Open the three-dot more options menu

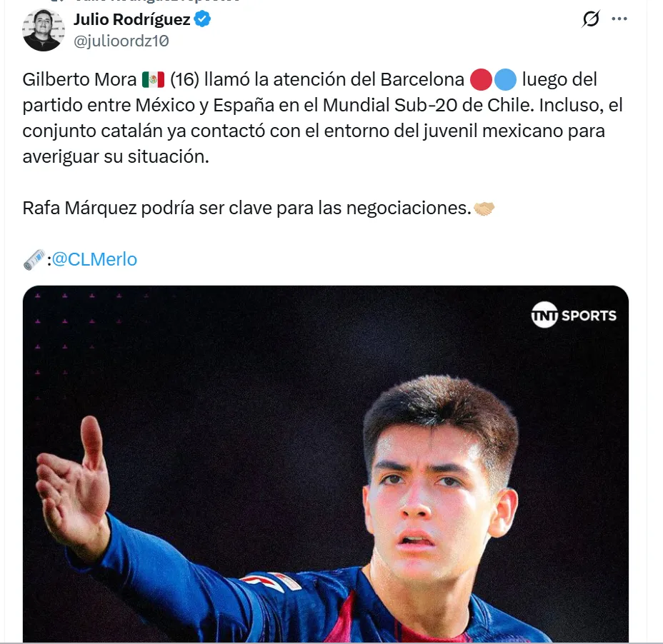tap(620, 19)
